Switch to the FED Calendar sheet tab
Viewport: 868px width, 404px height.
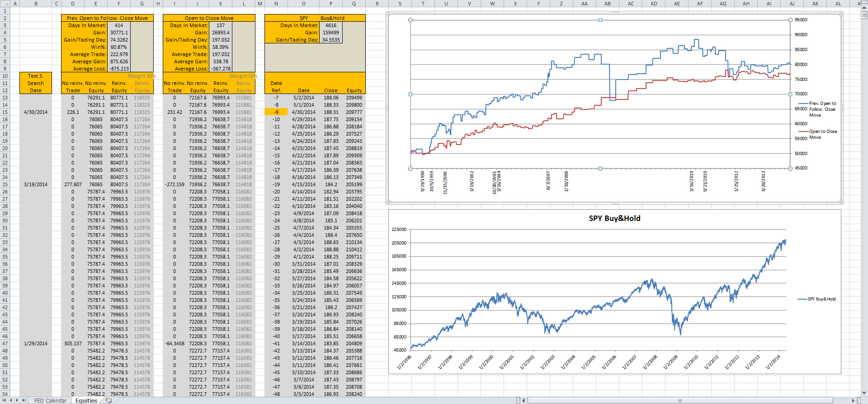pos(50,400)
